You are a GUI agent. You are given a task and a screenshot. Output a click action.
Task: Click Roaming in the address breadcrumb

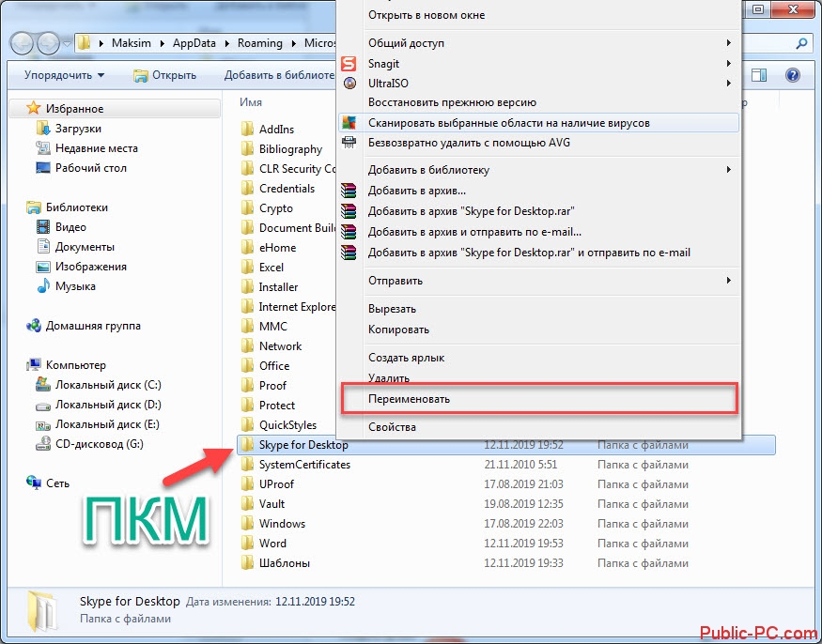tap(260, 43)
